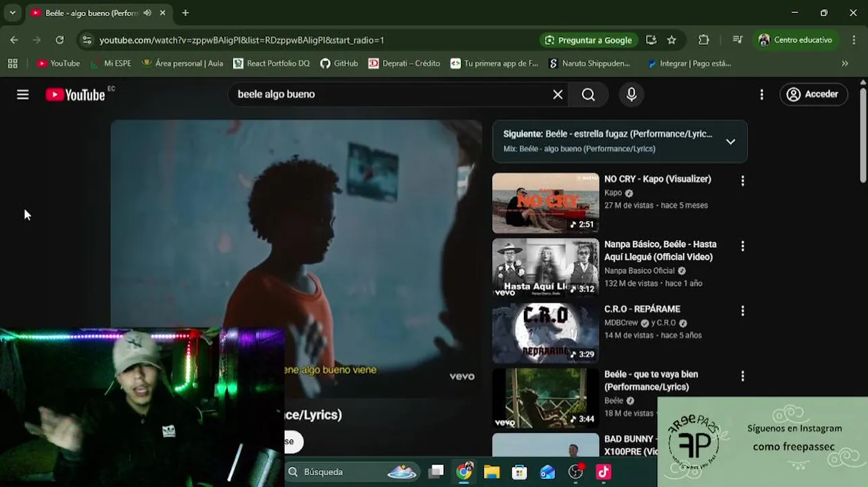Screen dimensions: 868x487
Task: Open the Mi ESPE bookmark
Action: (111, 63)
